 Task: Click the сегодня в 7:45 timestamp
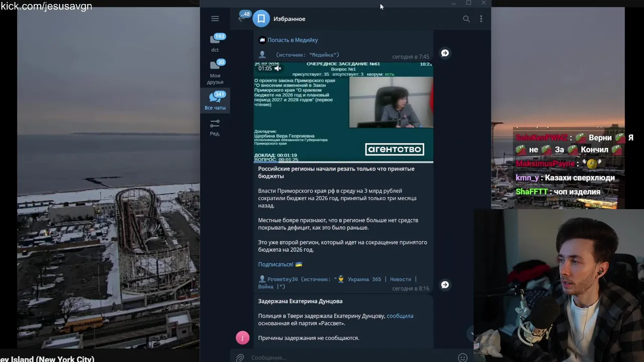(x=411, y=57)
